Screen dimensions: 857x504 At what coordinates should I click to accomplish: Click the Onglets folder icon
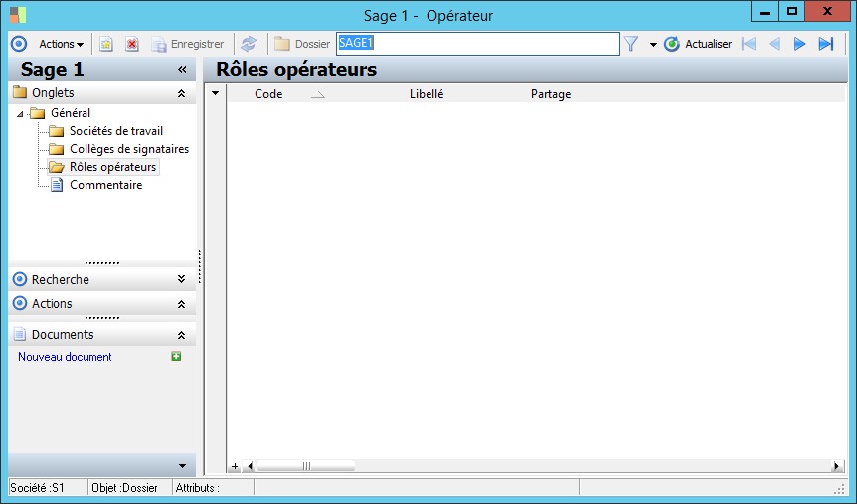pyautogui.click(x=20, y=92)
